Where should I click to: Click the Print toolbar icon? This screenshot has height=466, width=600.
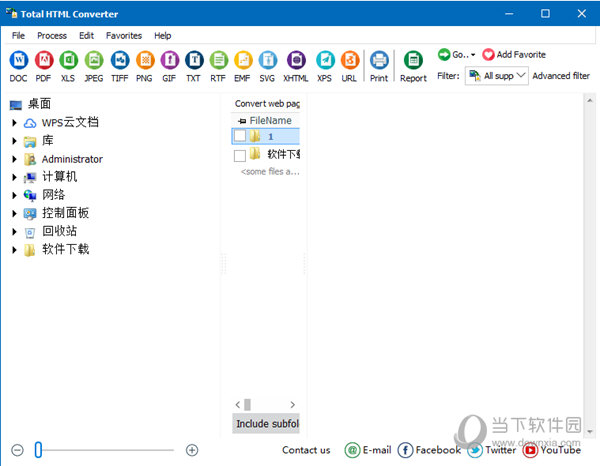(x=379, y=60)
